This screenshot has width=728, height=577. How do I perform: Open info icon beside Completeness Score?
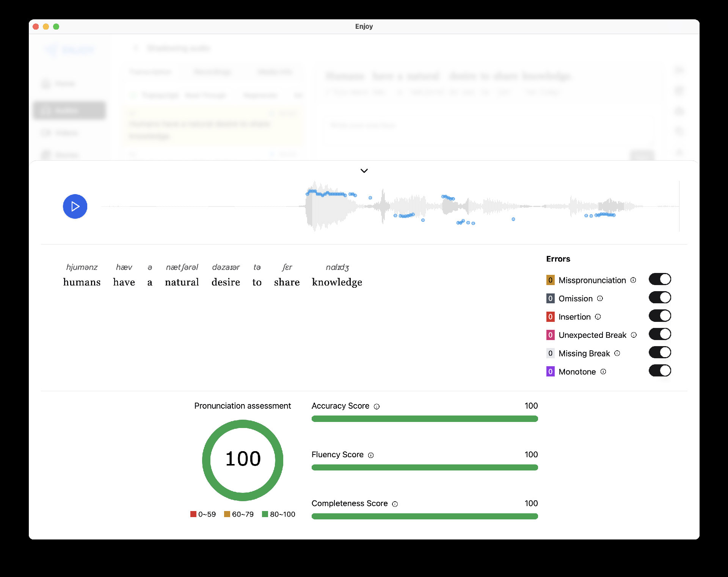(x=395, y=504)
